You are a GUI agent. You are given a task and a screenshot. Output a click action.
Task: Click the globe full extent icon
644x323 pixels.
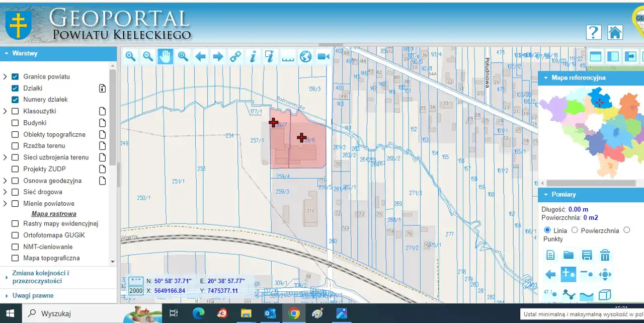click(305, 56)
